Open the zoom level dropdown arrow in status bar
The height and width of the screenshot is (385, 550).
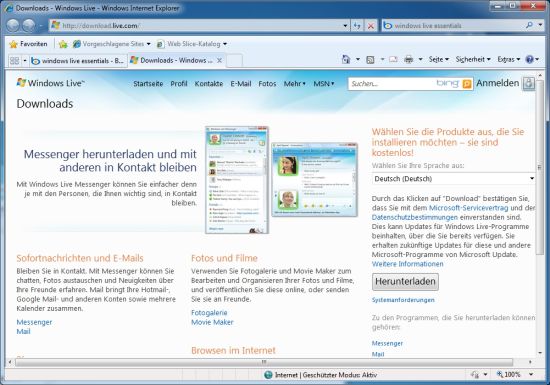coord(531,374)
